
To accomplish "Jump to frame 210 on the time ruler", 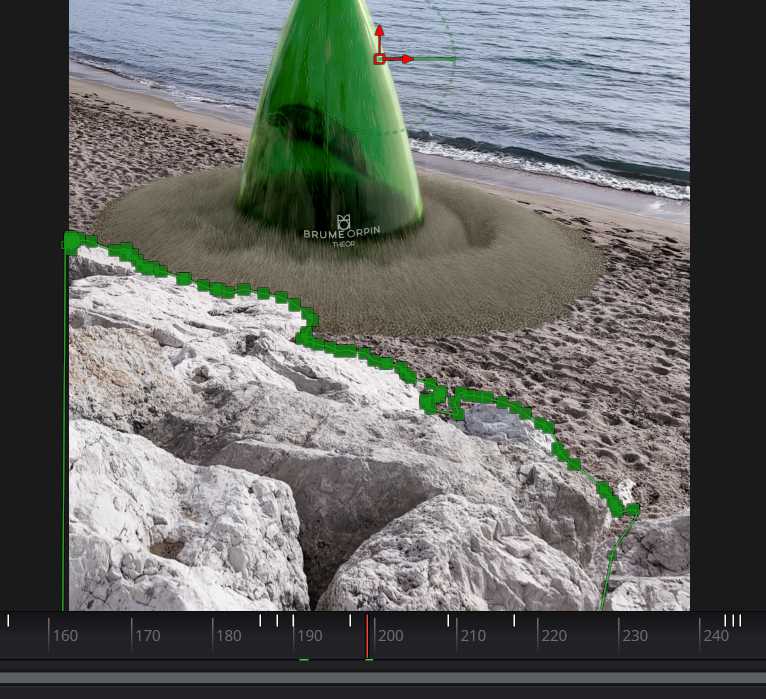I will pos(473,635).
